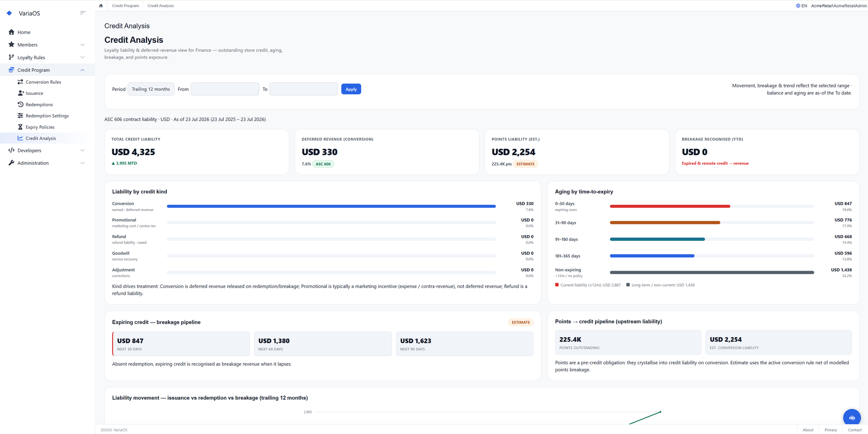Click the breadcrumb home icon
The width and height of the screenshot is (868, 434).
click(101, 6)
